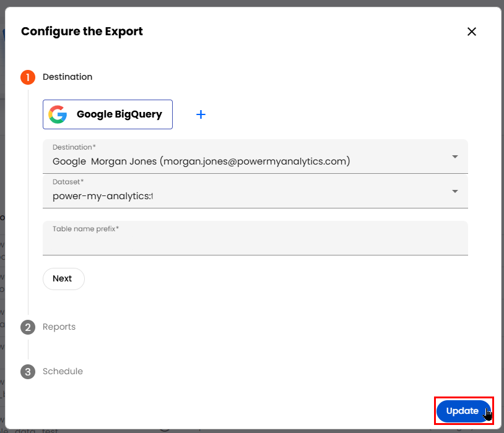This screenshot has height=433, width=504.
Task: Focus the Table name prefix field
Action: pyautogui.click(x=254, y=243)
